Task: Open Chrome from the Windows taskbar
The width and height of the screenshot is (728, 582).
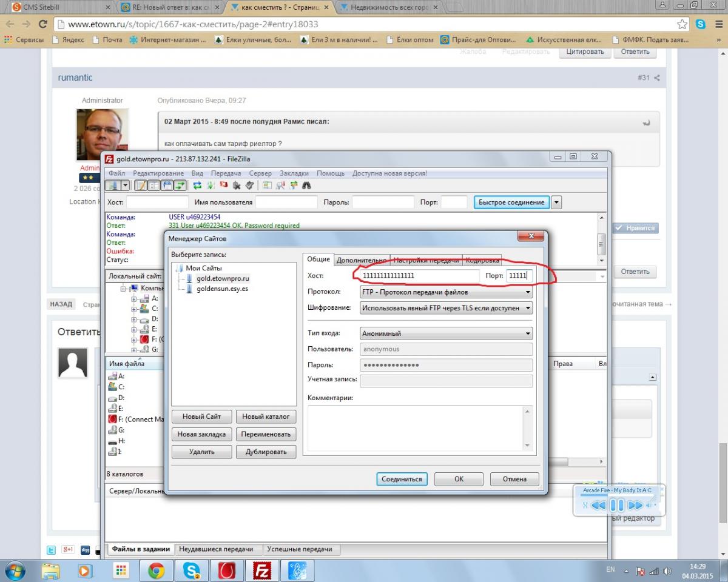Action: click(156, 570)
